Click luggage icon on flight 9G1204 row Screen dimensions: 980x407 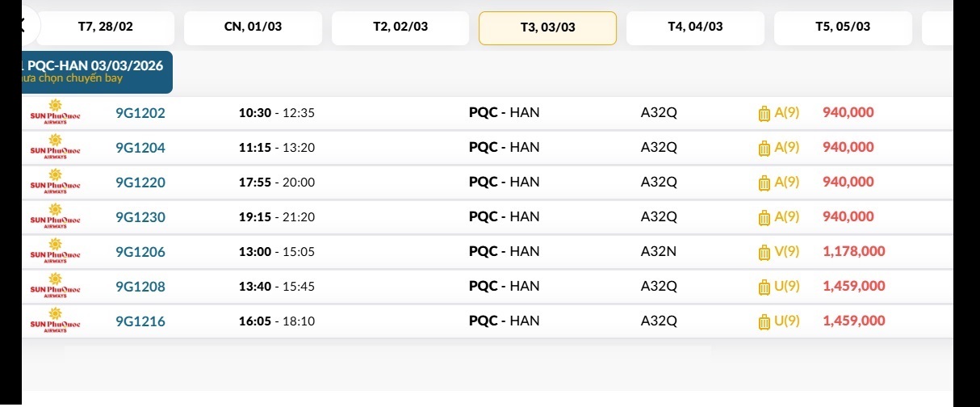764,148
